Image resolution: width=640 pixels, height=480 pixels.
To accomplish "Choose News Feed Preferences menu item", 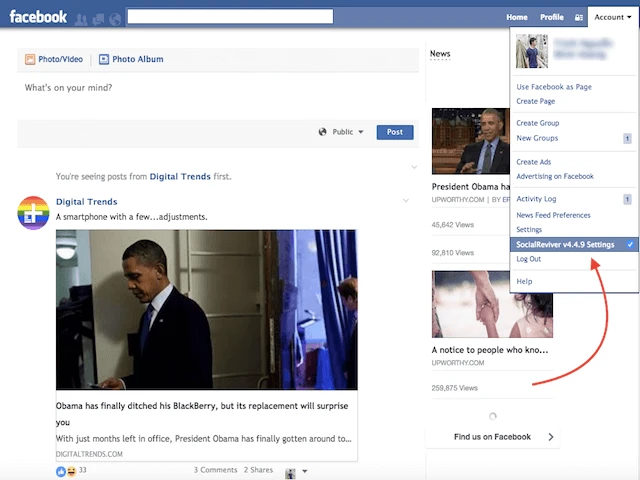I will pyautogui.click(x=553, y=215).
